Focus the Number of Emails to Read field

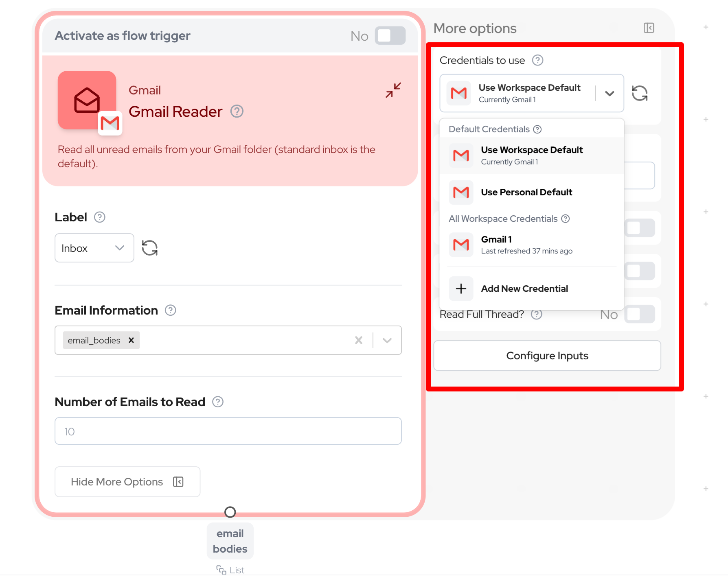pyautogui.click(x=228, y=431)
